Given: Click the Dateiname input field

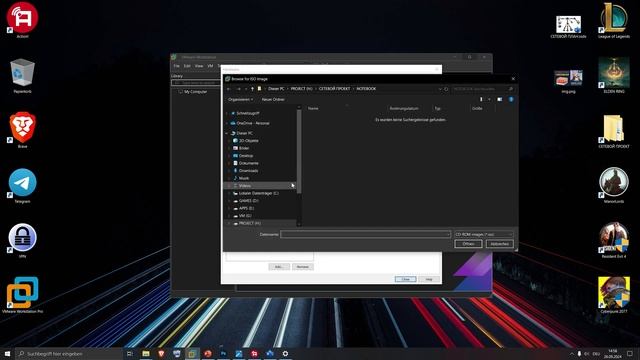Looking at the screenshot, I should 365,234.
